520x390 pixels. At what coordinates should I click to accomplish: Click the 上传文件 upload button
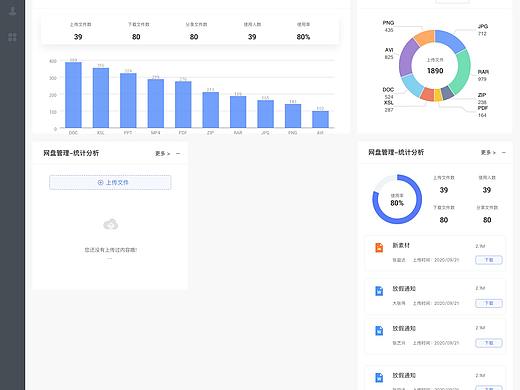[110, 182]
